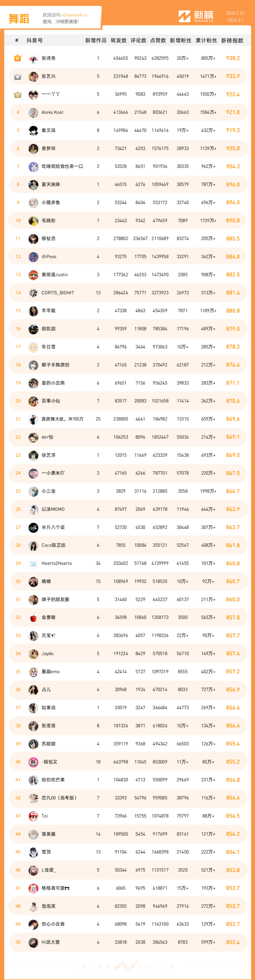Click the silver crown rank-two icon
Image resolution: width=255 pixels, height=980 pixels.
17,76
